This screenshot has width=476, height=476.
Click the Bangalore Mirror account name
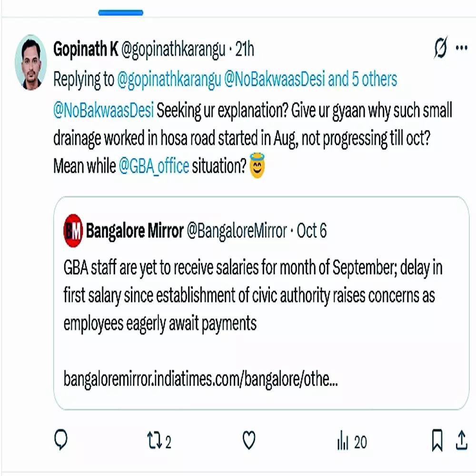pos(135,231)
